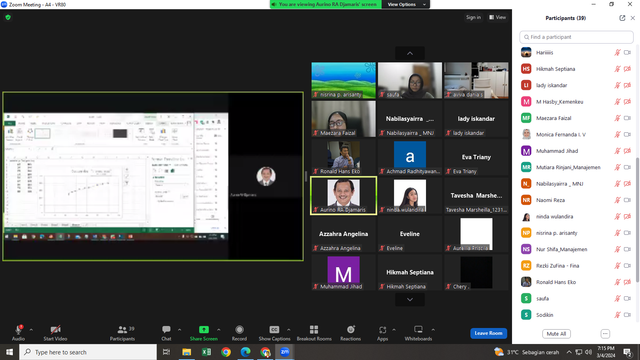Toggle video icon for Muhammad Jihad
The image size is (640, 360).
[627, 151]
